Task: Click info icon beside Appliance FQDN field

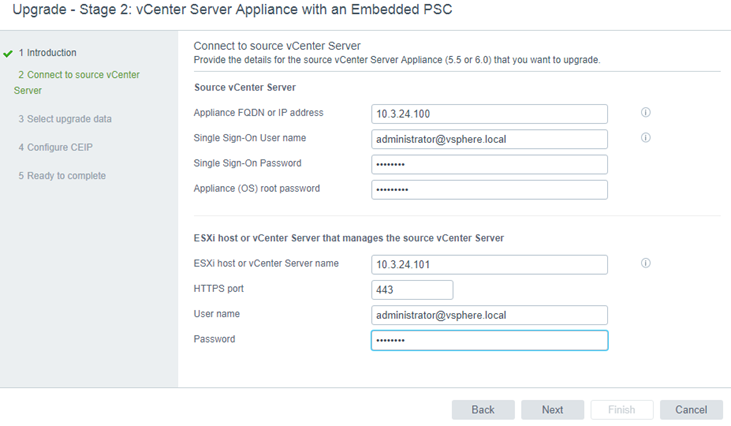Action: pos(645,112)
